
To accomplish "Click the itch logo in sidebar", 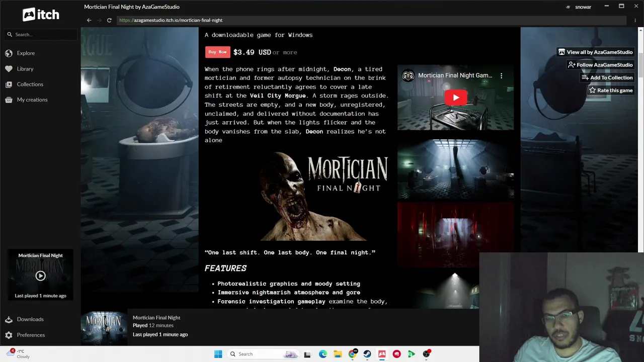I will tap(41, 15).
